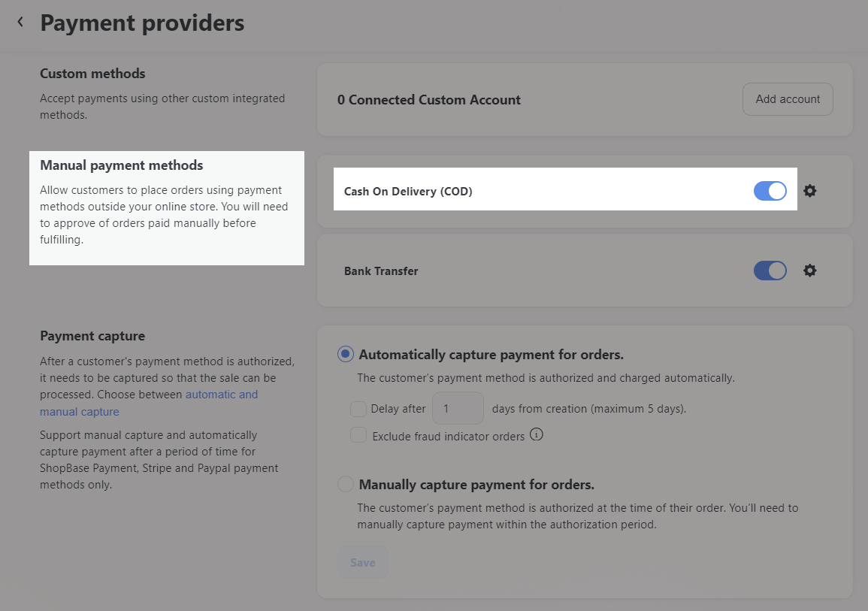868x611 pixels.
Task: Open Cash On Delivery settings gear
Action: tap(810, 191)
